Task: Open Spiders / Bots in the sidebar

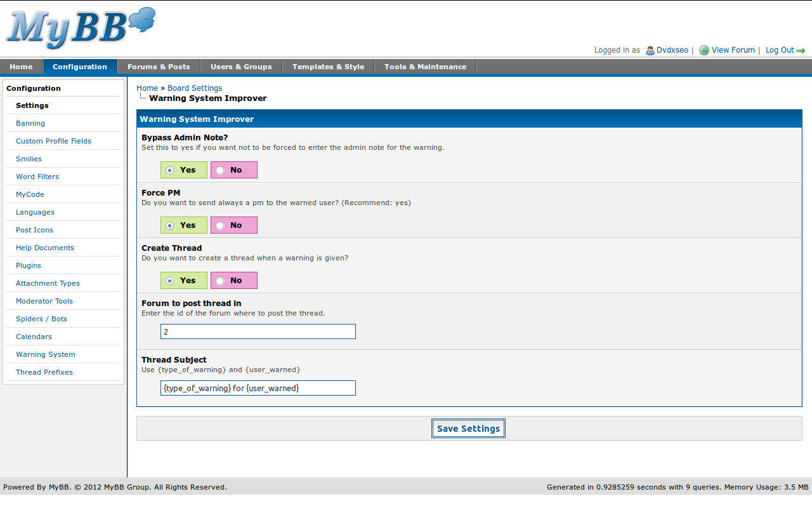Action: [41, 319]
